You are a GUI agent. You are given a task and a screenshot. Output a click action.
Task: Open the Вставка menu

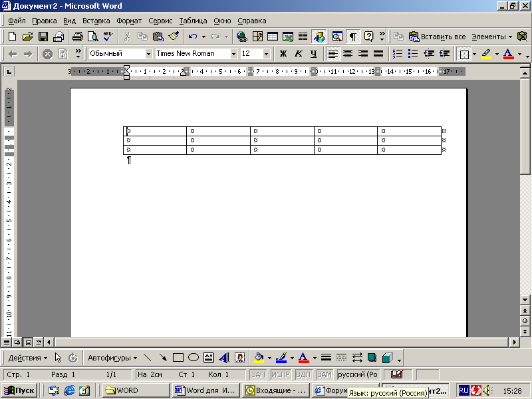(96, 21)
